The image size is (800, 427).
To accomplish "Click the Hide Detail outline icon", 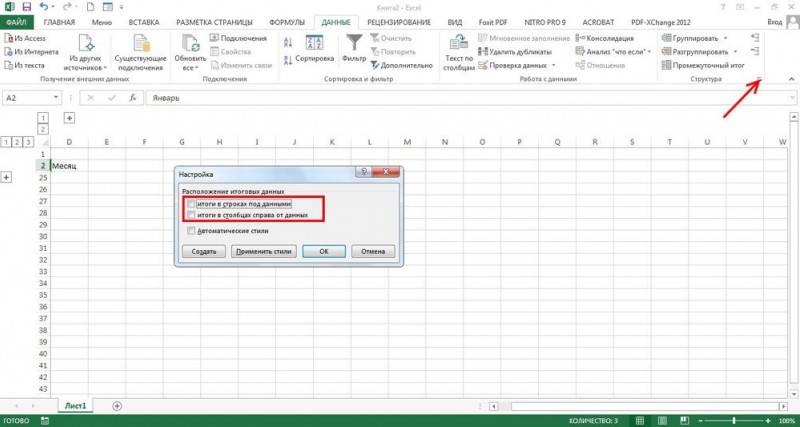I will (755, 51).
